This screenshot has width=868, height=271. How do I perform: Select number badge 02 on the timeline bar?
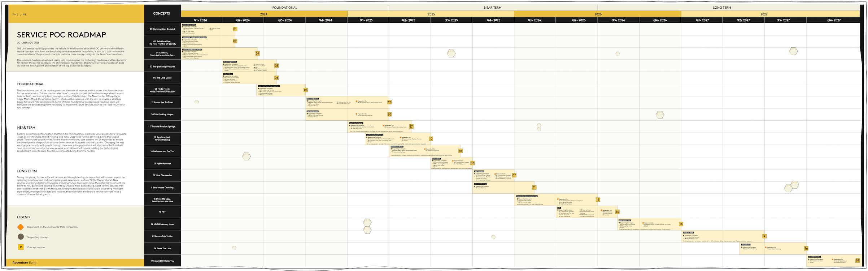[235, 41]
